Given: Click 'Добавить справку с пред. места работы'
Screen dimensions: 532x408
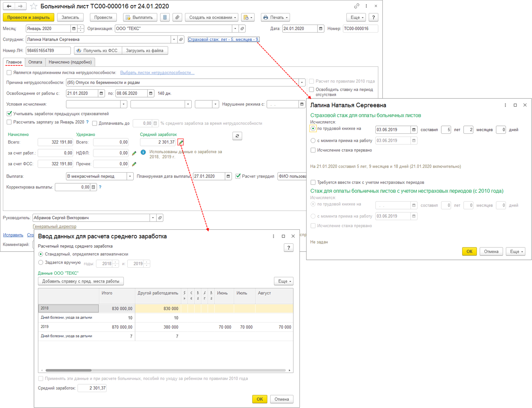Looking at the screenshot, I should tap(81, 281).
